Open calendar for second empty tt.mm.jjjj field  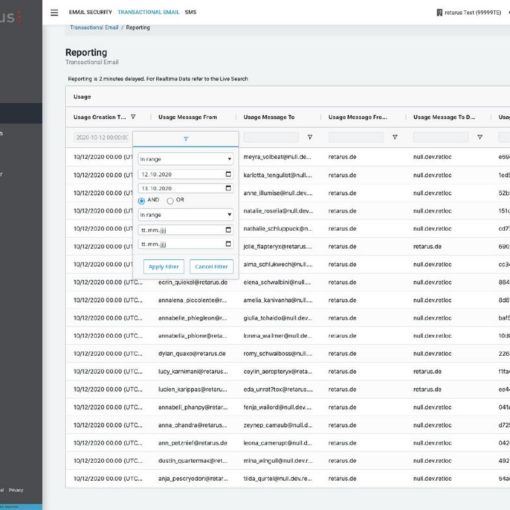[228, 244]
